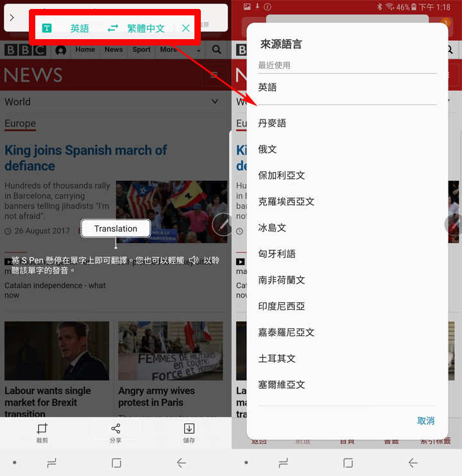462x476 pixels.
Task: Open 英語 source language selector in toolbar
Action: (80, 28)
